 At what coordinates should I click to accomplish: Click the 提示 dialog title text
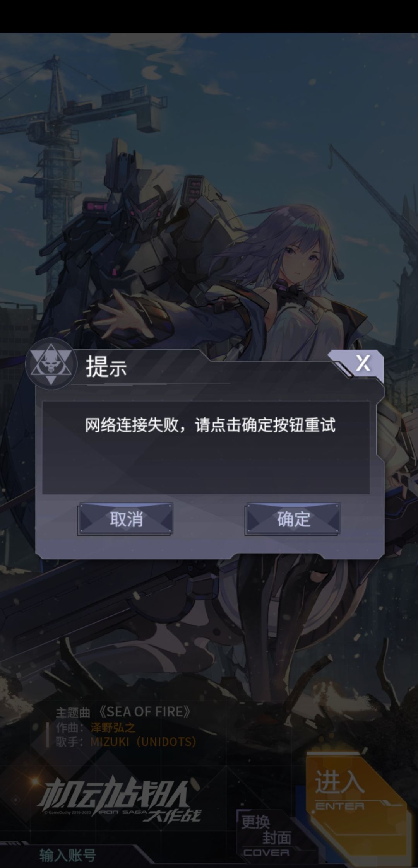pyautogui.click(x=106, y=366)
